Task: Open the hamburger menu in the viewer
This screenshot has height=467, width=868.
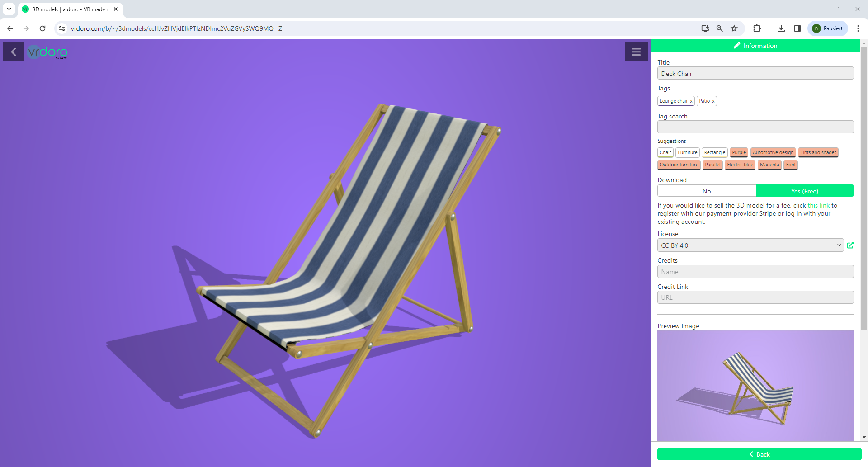Action: tap(636, 52)
